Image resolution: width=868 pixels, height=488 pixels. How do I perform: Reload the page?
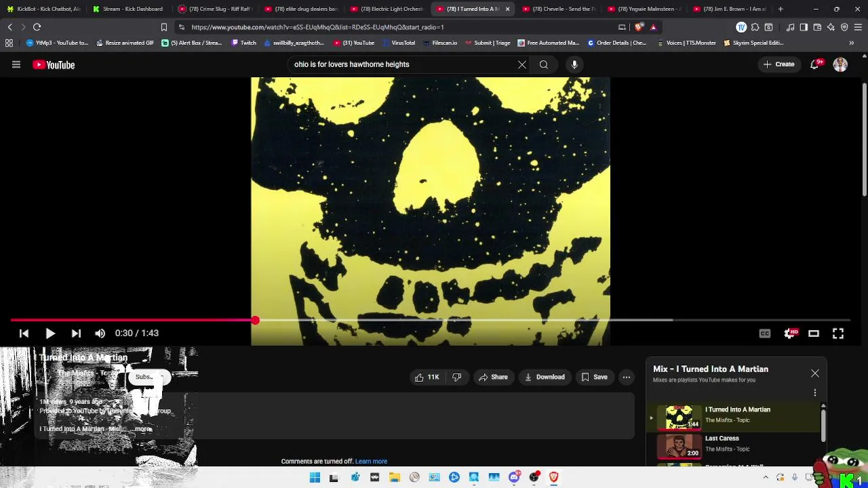37,27
